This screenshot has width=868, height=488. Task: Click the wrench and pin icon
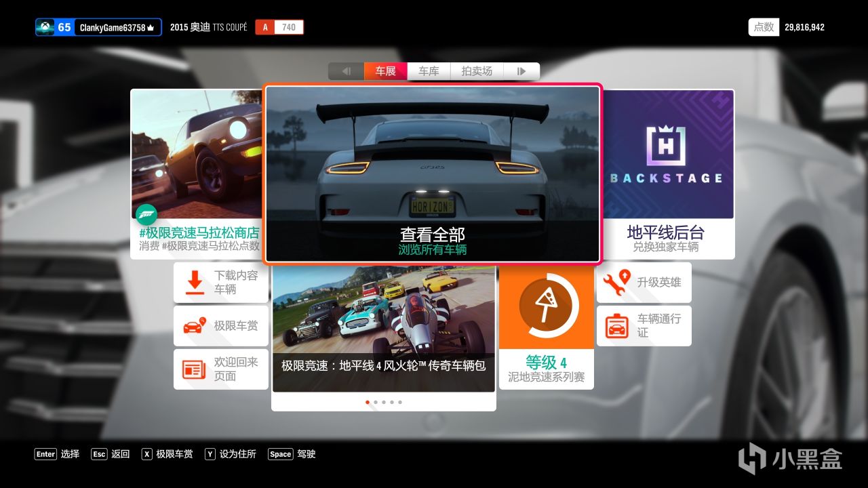[616, 283]
